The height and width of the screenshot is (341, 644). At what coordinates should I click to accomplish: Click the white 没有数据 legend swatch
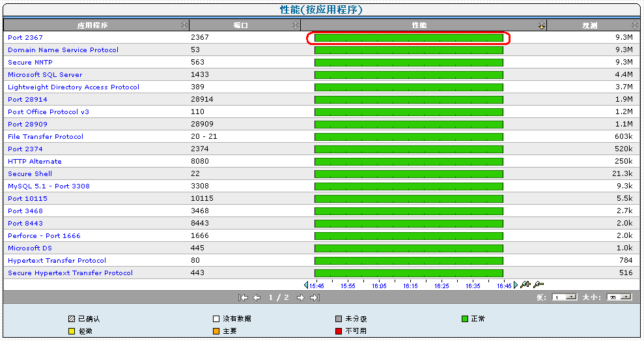(x=216, y=319)
